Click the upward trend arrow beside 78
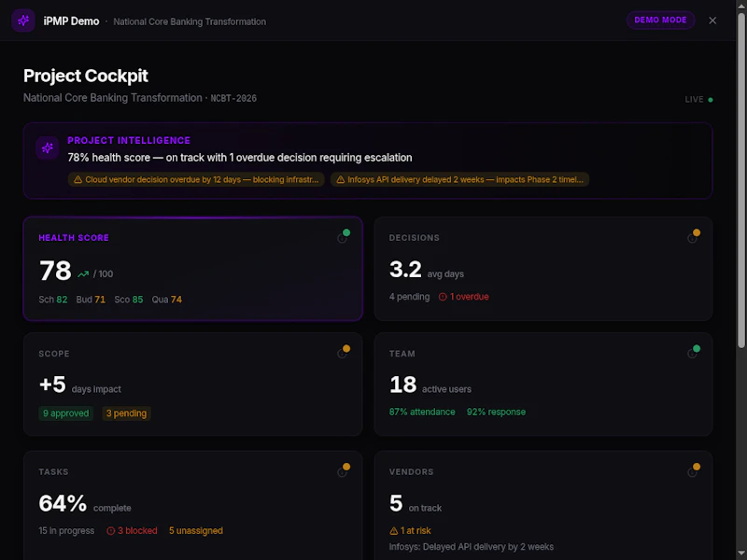This screenshot has height=560, width=747. (x=83, y=273)
